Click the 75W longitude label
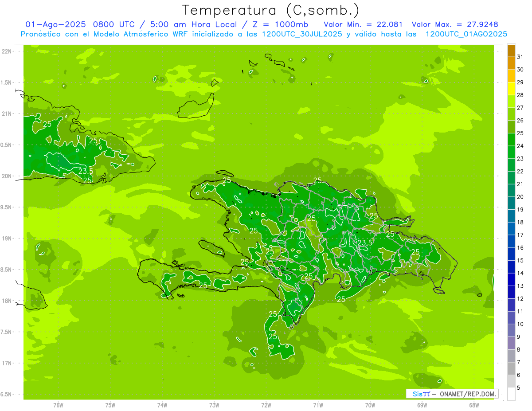 [x=110, y=405]
